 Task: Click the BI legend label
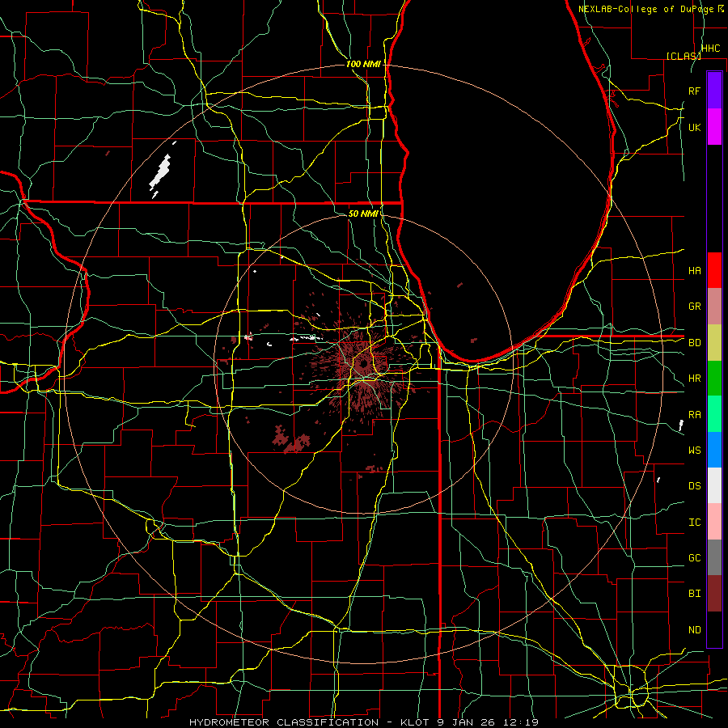[x=694, y=594]
